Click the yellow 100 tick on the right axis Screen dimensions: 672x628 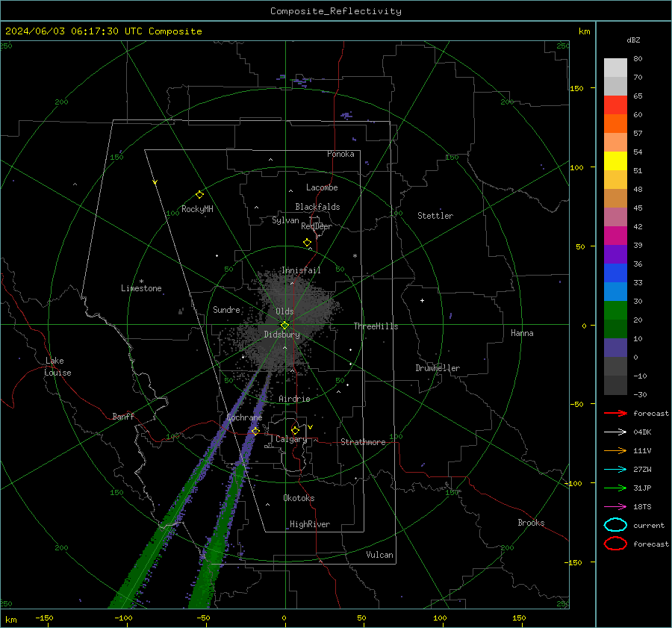tap(577, 167)
